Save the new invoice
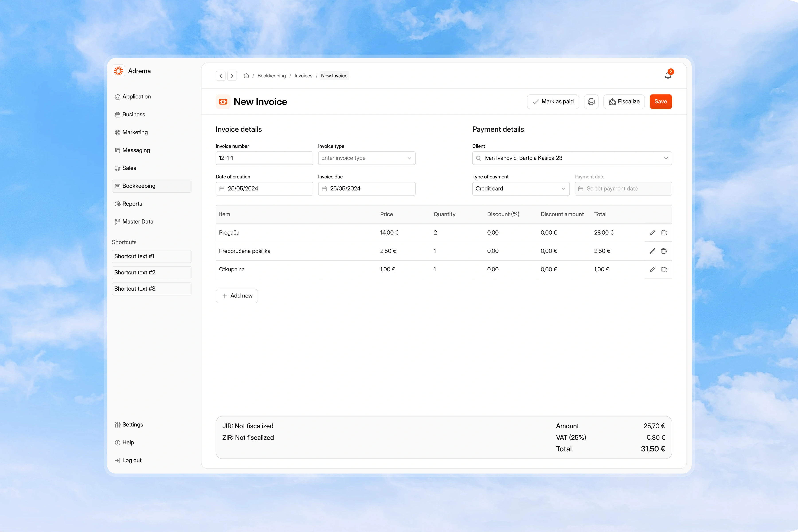 pyautogui.click(x=661, y=102)
